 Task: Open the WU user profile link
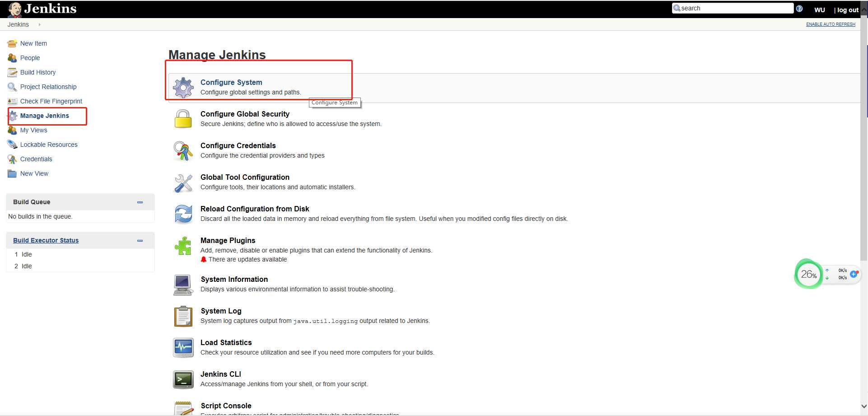pyautogui.click(x=820, y=10)
